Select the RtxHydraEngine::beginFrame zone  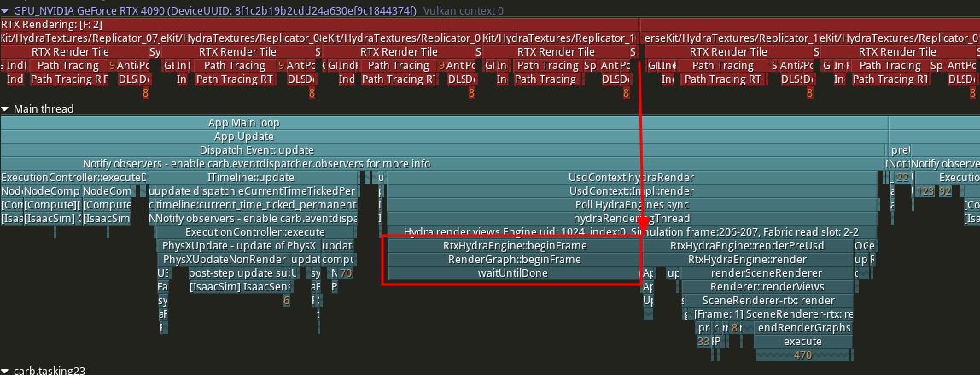(513, 246)
